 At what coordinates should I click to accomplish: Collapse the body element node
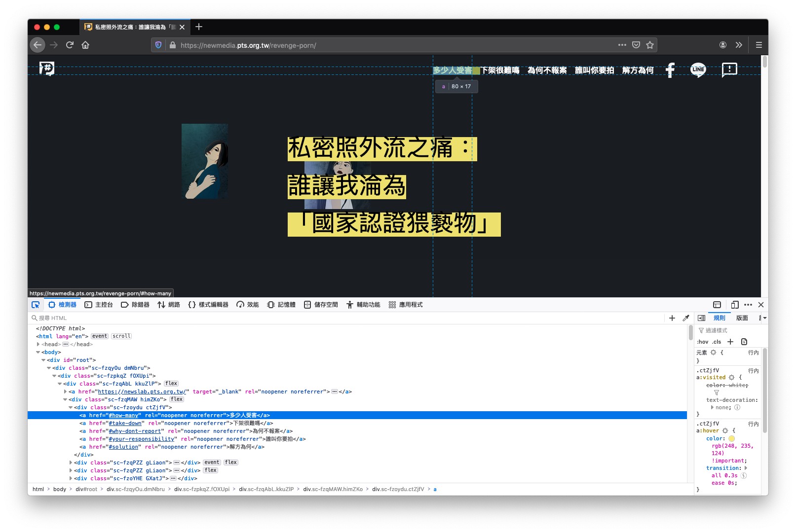[38, 352]
